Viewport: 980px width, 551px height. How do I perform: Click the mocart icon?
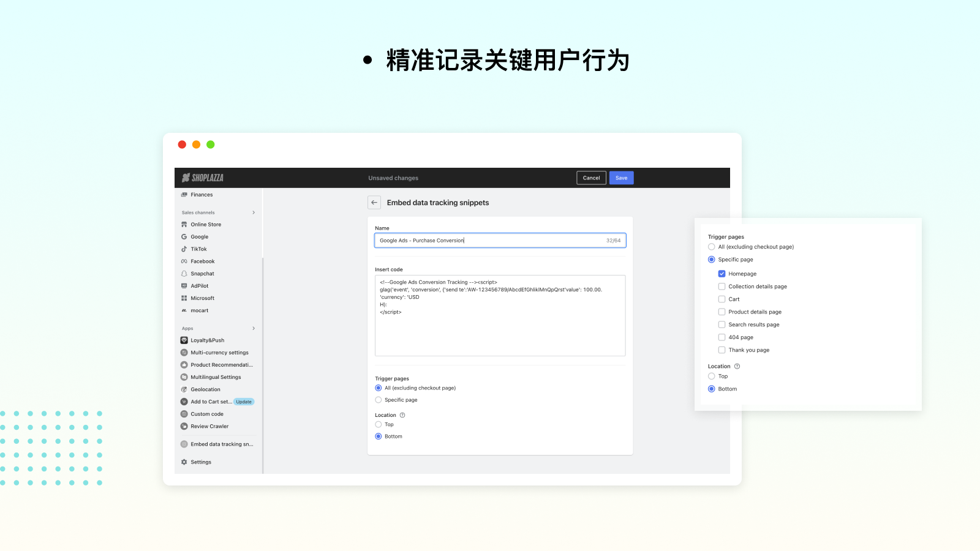pos(184,310)
